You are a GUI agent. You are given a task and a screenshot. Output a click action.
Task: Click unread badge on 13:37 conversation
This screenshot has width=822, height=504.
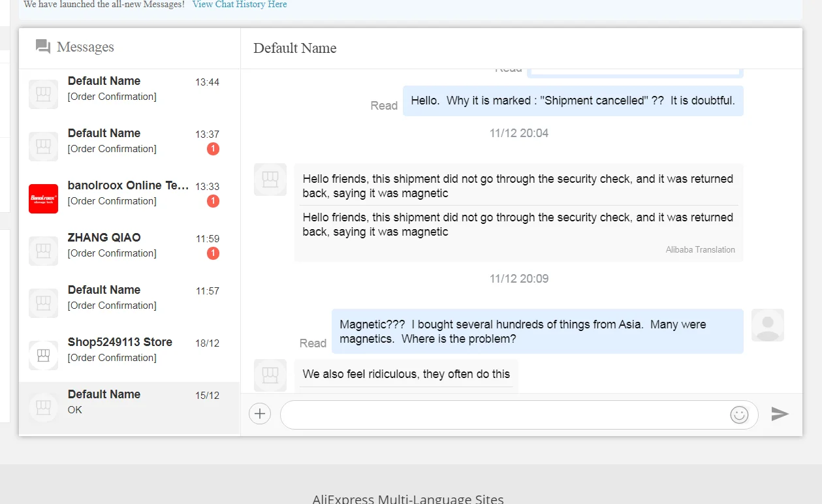point(213,149)
